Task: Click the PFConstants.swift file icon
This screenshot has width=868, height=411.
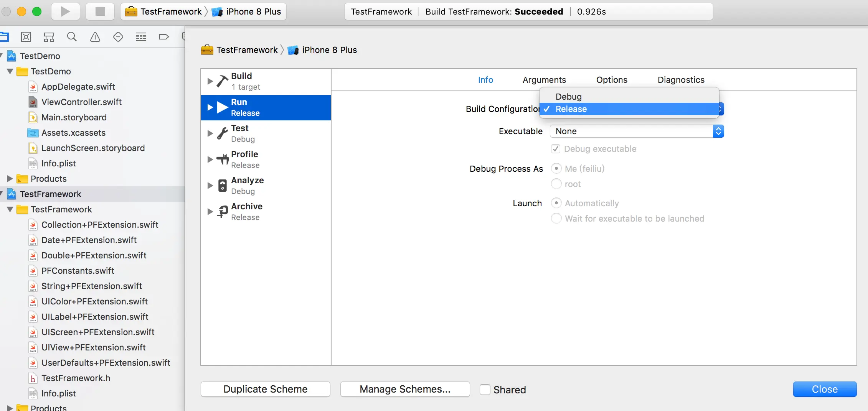Action: (x=33, y=271)
